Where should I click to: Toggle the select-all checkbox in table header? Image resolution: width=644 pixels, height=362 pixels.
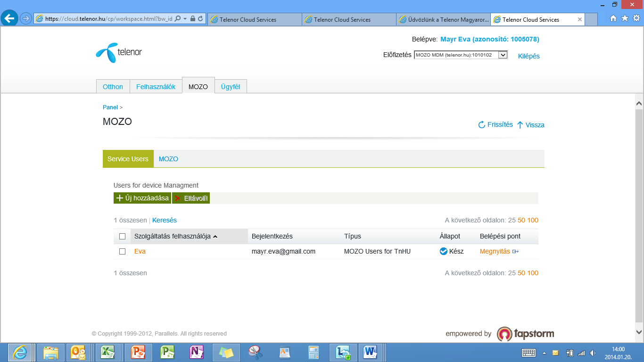coord(123,236)
